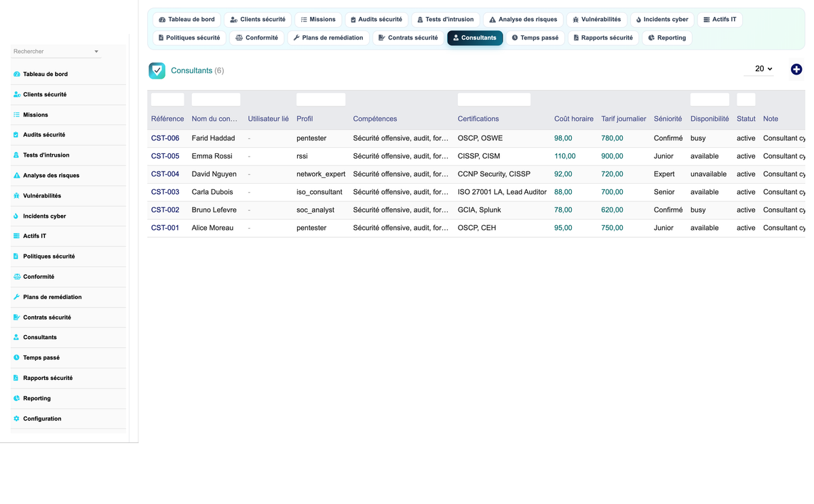Image resolution: width=814 pixels, height=504 pixels.
Task: Click the Profil filter input field
Action: (321, 100)
